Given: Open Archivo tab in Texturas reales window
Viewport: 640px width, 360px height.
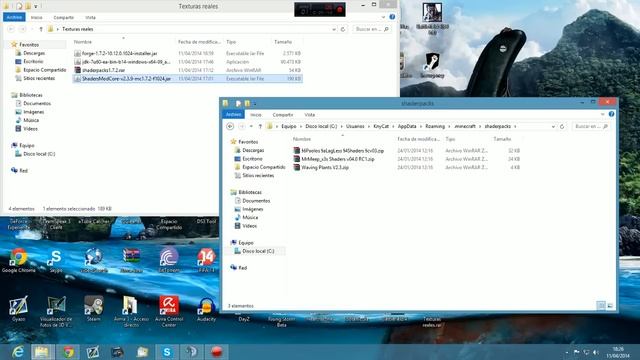Looking at the screenshot, I should pos(14,17).
